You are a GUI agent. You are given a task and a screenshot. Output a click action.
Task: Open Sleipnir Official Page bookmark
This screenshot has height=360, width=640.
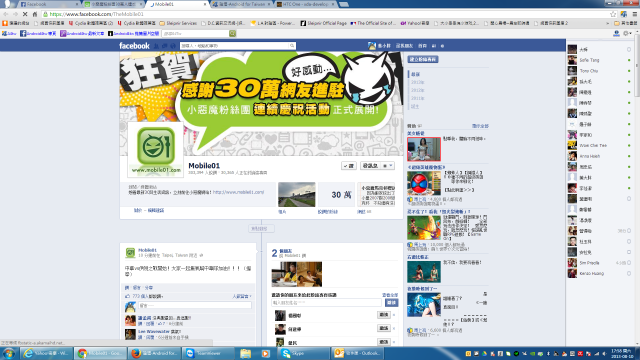pos(324,23)
